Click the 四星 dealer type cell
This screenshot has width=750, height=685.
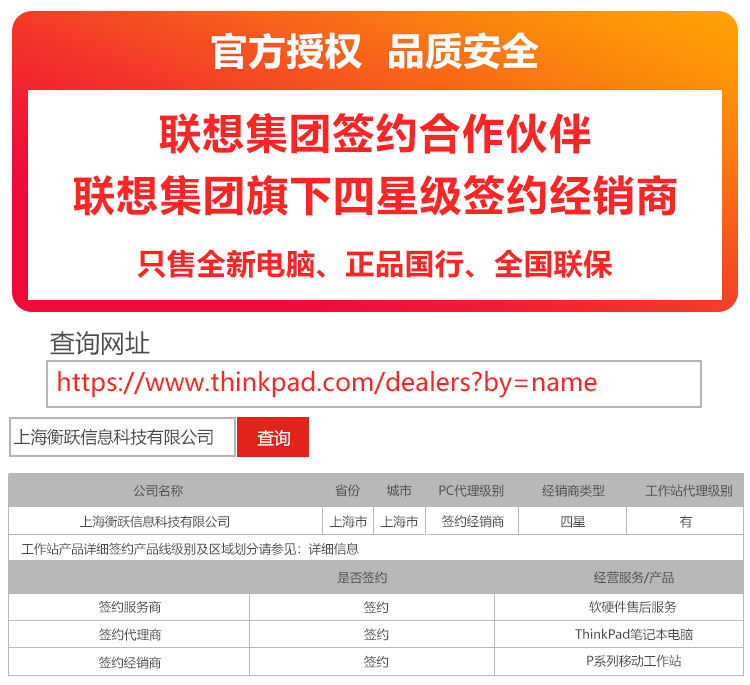point(573,521)
